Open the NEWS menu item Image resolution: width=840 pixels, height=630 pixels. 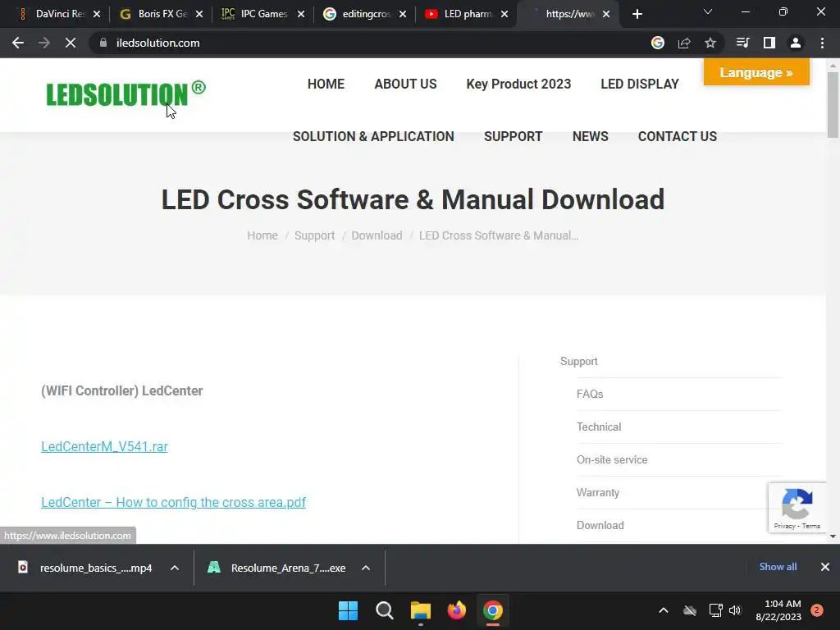pos(591,137)
